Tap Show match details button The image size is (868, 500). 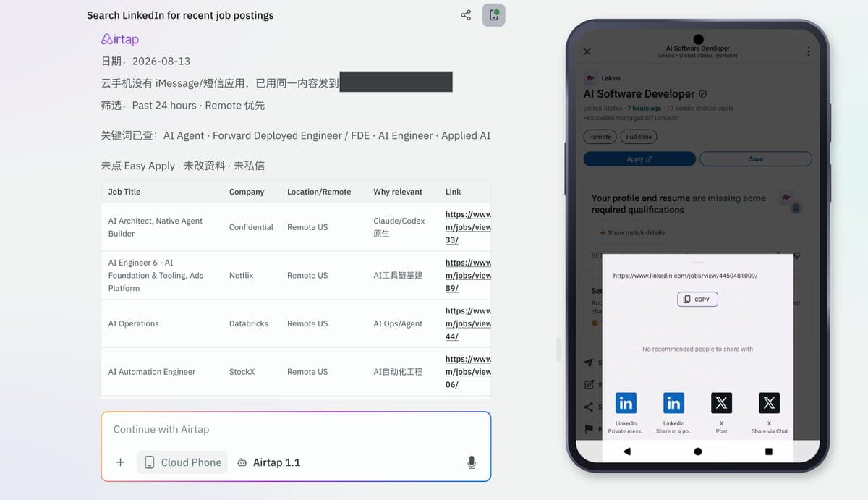point(631,233)
